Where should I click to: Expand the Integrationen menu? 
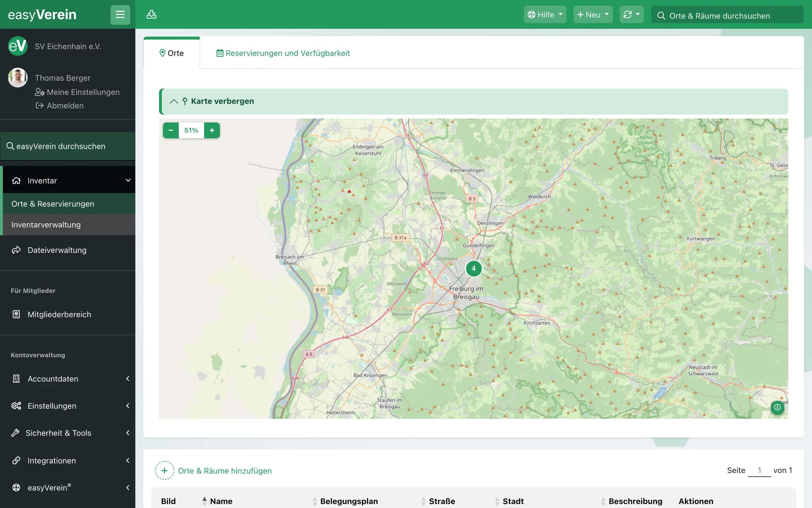click(x=69, y=460)
